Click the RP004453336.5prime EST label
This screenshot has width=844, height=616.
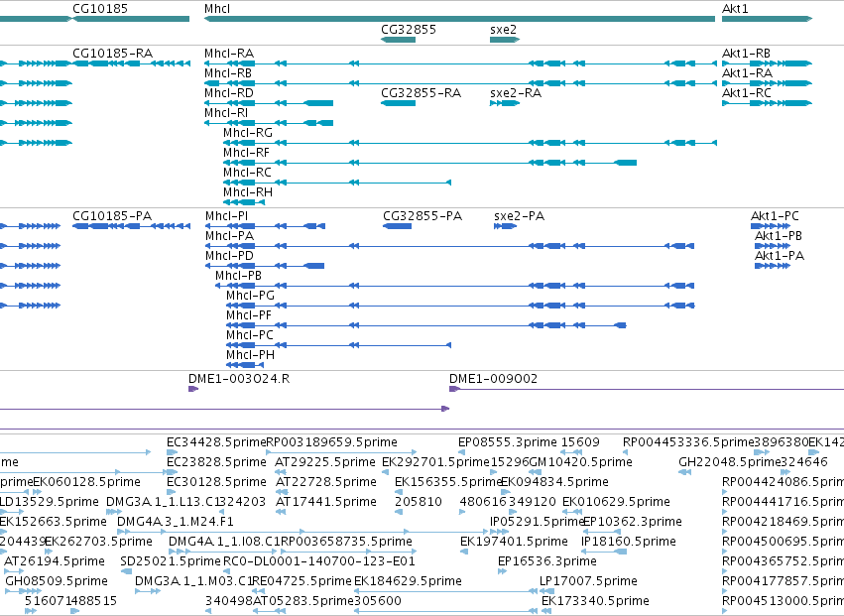click(x=688, y=442)
